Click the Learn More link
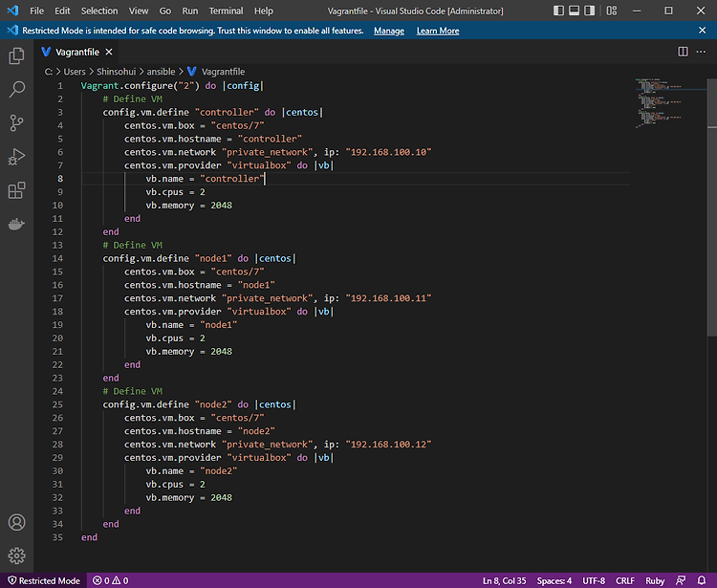The width and height of the screenshot is (717, 588). [x=438, y=31]
